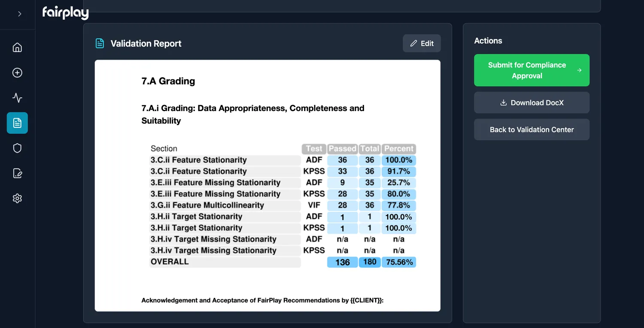Click the Edit button on Validation Report
This screenshot has width=644, height=328.
(422, 43)
